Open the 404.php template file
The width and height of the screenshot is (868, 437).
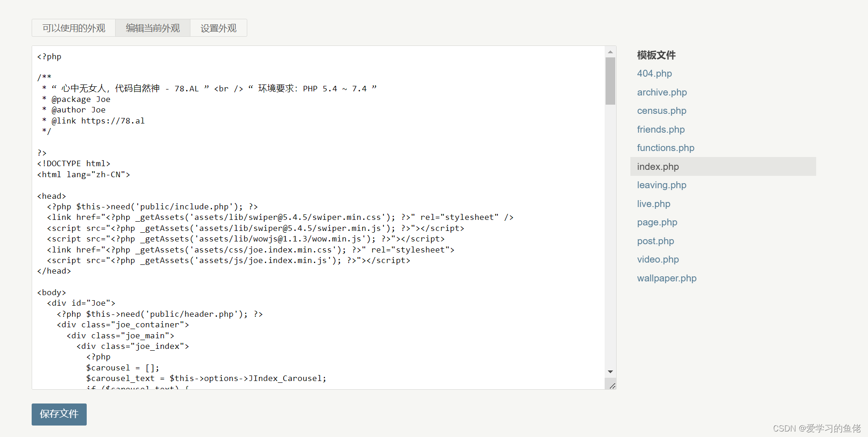click(x=654, y=73)
